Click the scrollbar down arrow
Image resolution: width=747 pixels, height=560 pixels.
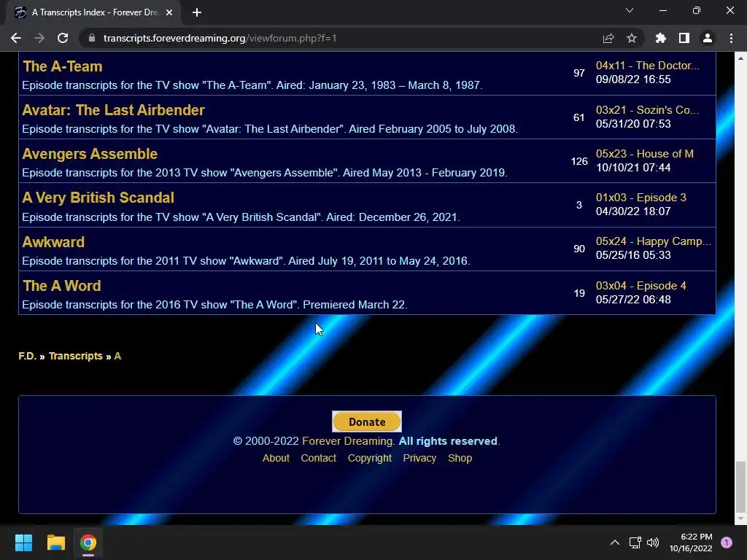(740, 518)
